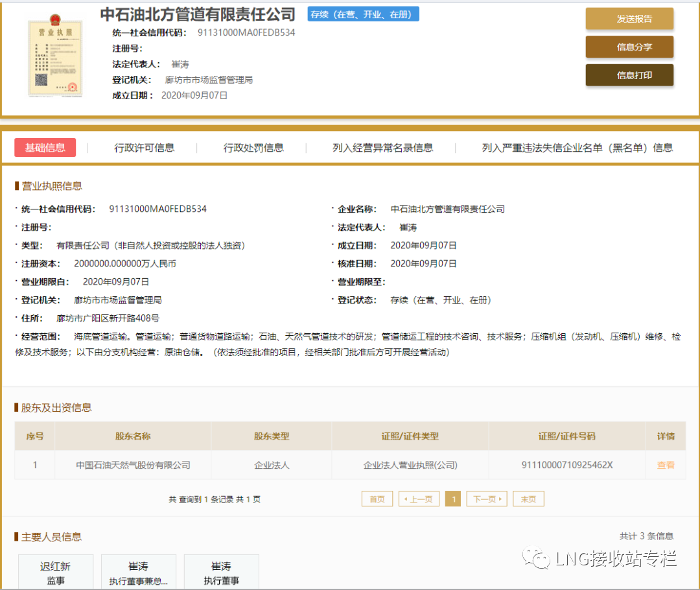Open the 迟红新 监事 personnel card

coord(56,572)
